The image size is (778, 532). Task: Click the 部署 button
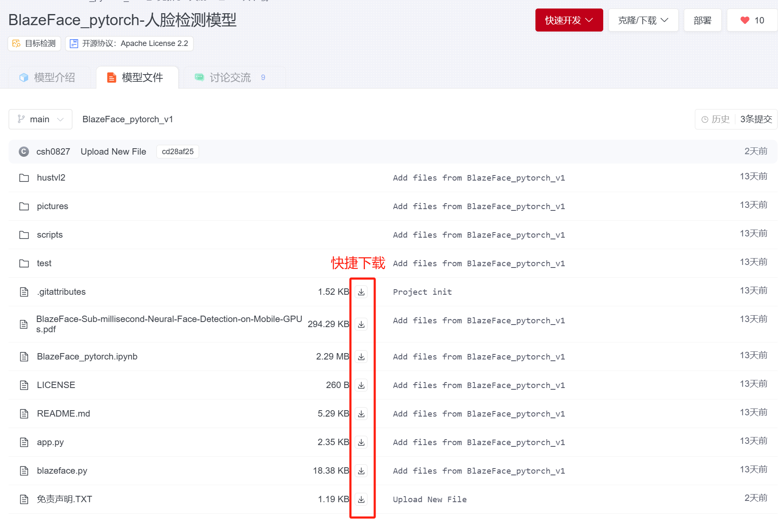[x=702, y=20]
